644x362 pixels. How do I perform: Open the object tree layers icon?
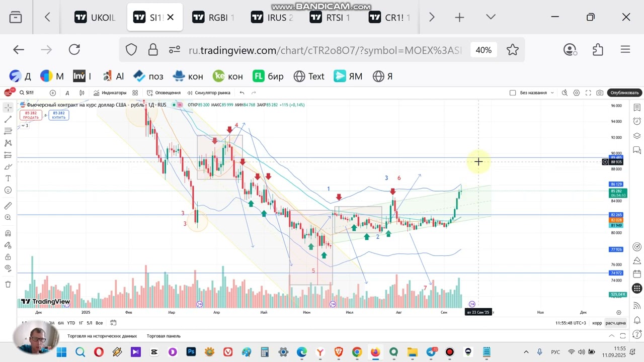pos(637,136)
